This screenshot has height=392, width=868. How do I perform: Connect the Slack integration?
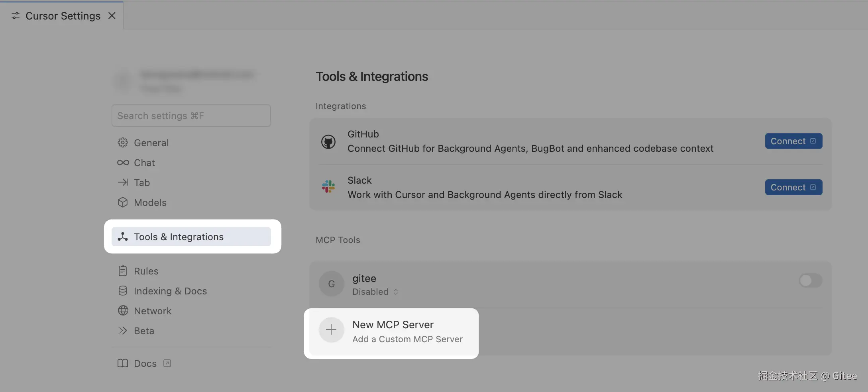[x=793, y=187]
